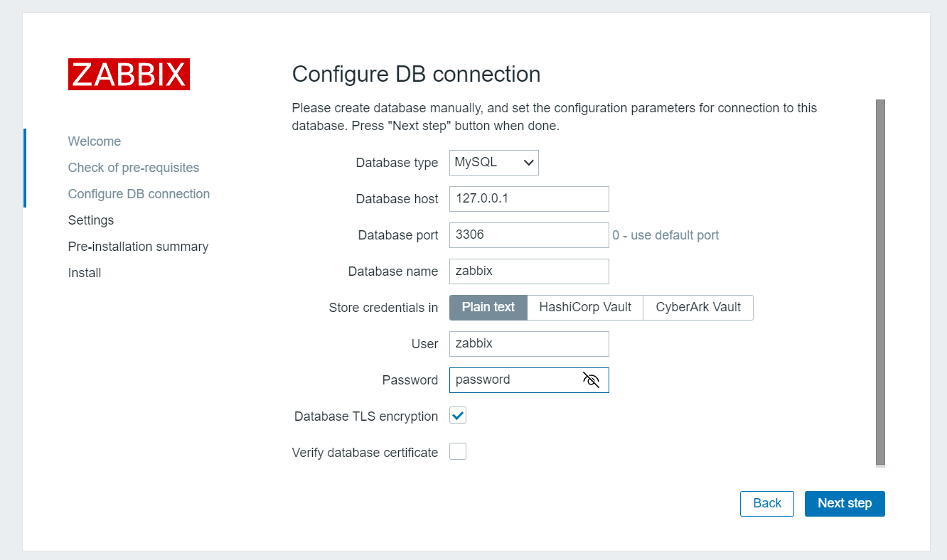Select CyberArk Vault credentials storage
The width and height of the screenshot is (947, 560).
tap(698, 307)
